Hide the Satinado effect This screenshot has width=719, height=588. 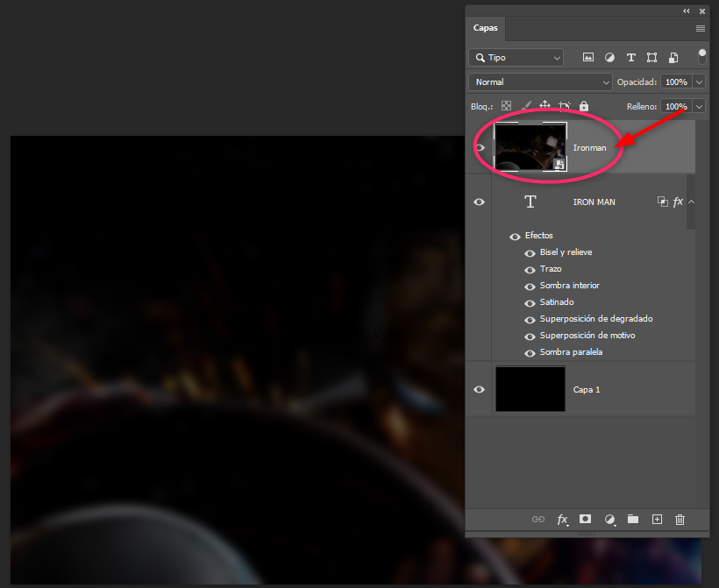coord(530,303)
